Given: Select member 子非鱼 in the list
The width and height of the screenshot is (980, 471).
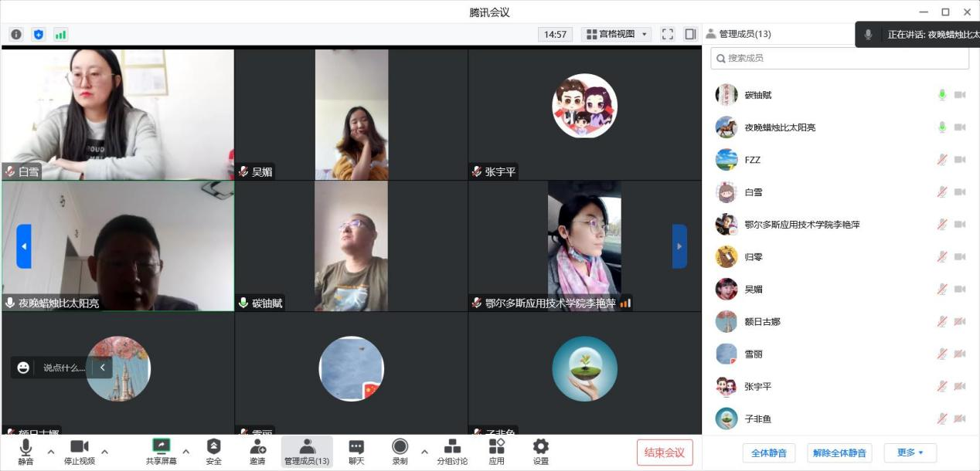Looking at the screenshot, I should (841, 419).
